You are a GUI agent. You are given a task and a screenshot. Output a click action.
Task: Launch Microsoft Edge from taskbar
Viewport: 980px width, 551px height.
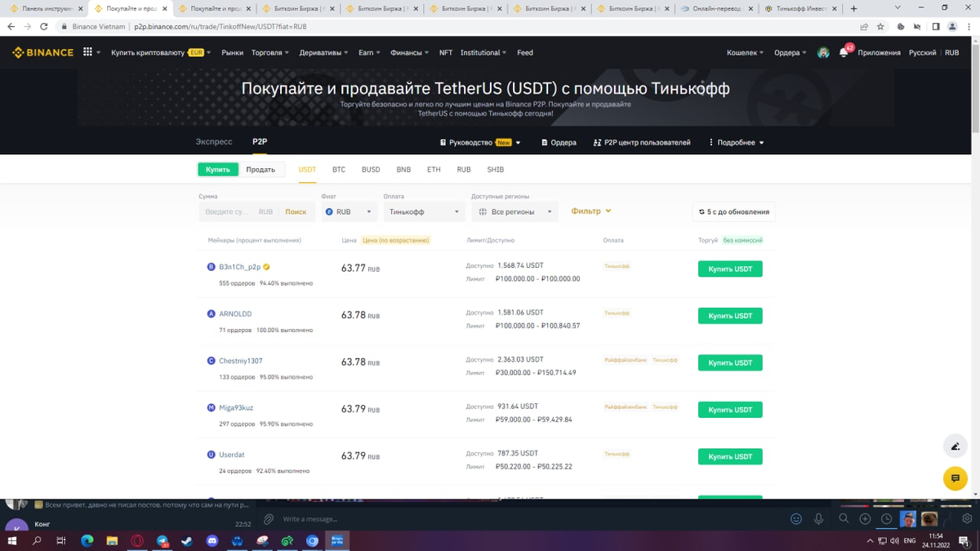click(87, 540)
